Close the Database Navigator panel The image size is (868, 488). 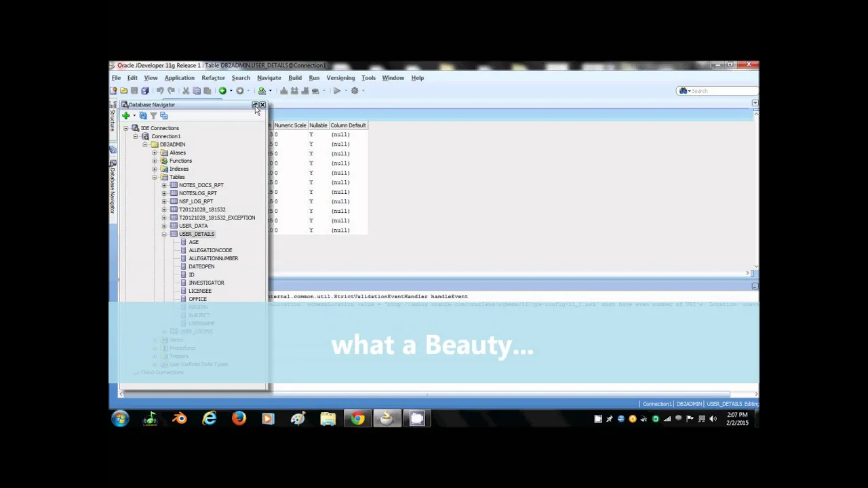click(262, 105)
